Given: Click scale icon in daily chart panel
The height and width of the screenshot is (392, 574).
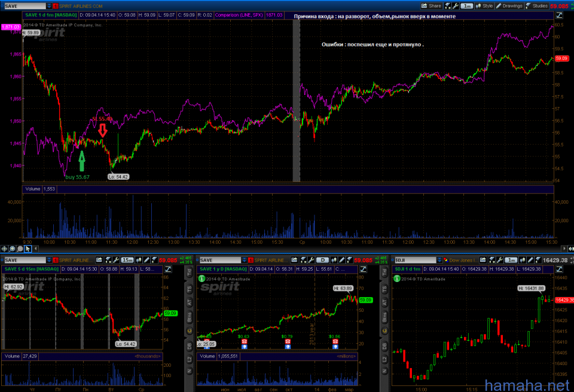Looking at the screenshot, I should (x=363, y=269).
